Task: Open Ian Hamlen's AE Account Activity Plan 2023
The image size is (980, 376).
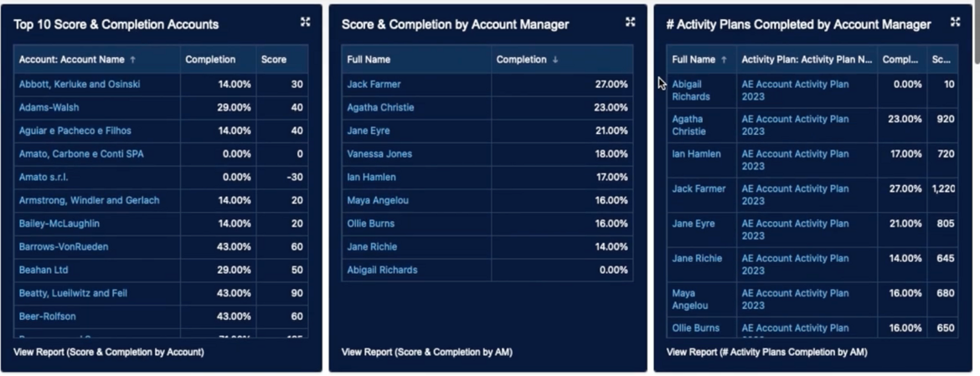Action: point(795,160)
